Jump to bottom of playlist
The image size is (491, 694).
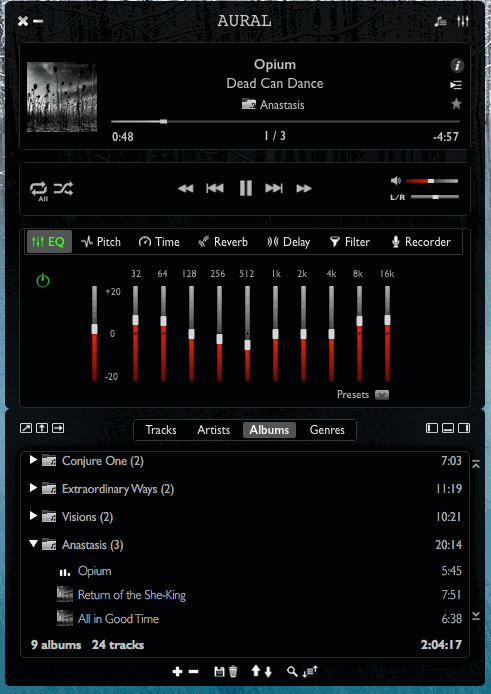coord(476,616)
